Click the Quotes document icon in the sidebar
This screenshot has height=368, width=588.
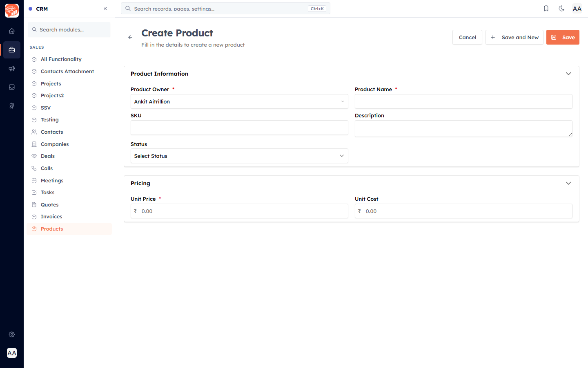[x=34, y=205]
